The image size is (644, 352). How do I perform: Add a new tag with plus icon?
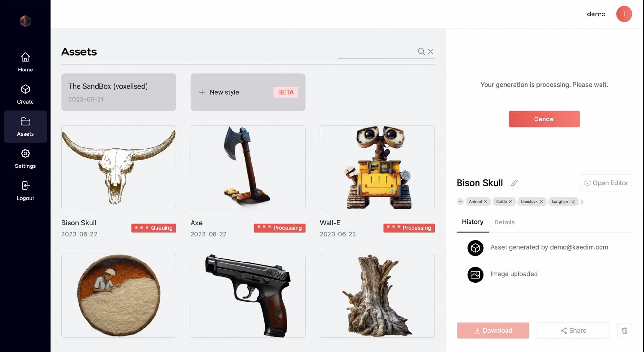pos(460,202)
